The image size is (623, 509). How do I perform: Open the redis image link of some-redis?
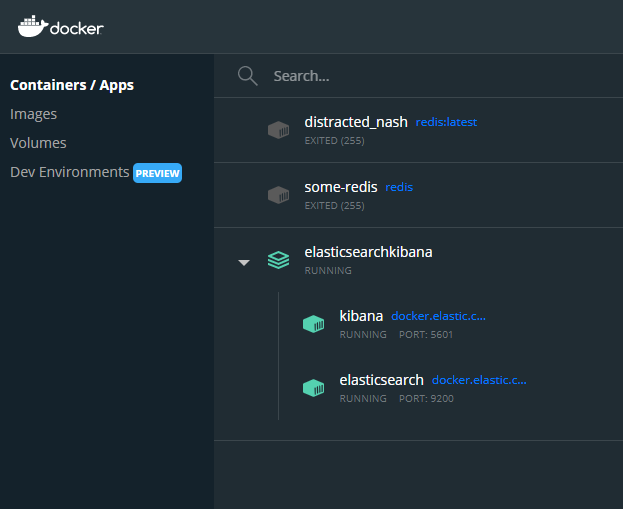point(399,187)
